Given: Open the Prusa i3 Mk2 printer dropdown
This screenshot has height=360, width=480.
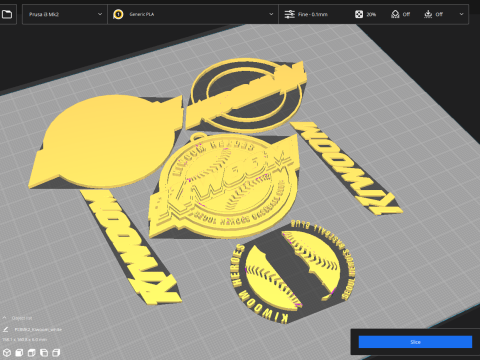Looking at the screenshot, I should 65,14.
